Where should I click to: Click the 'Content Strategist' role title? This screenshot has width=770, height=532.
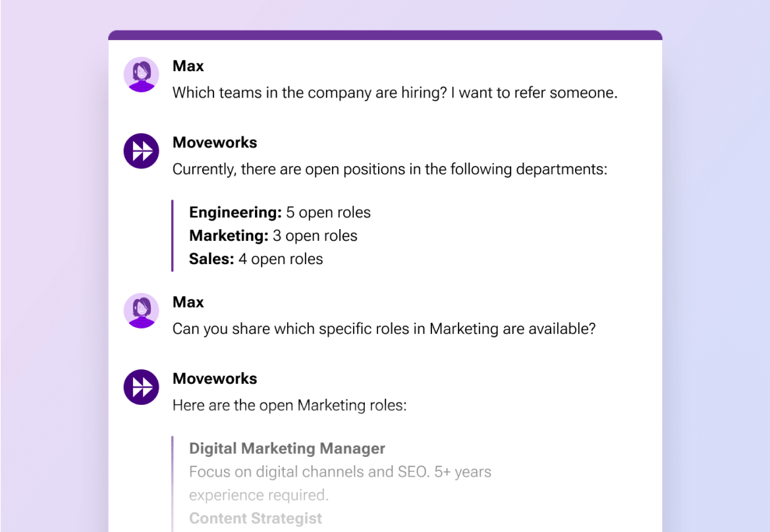tap(256, 518)
